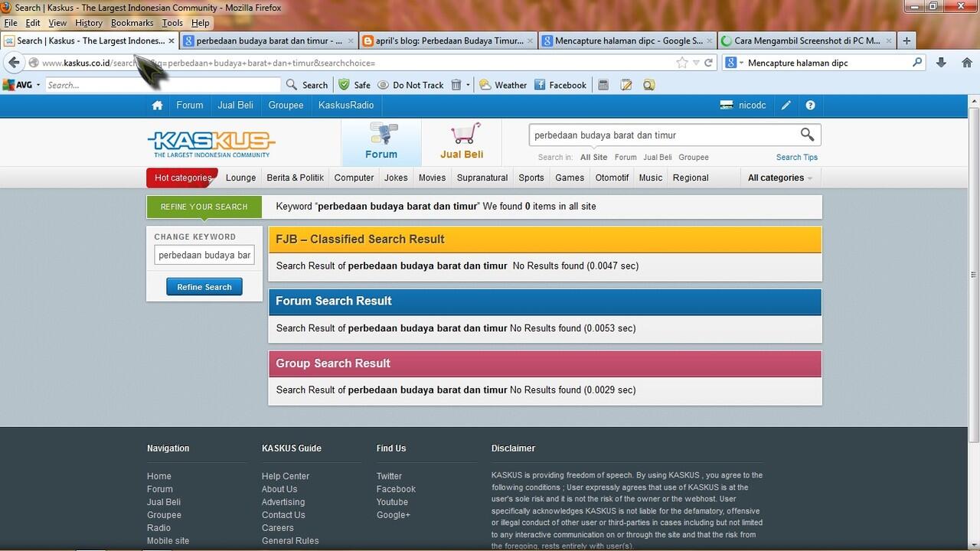
Task: Open the URL history dropdown arrow
Action: [x=696, y=63]
